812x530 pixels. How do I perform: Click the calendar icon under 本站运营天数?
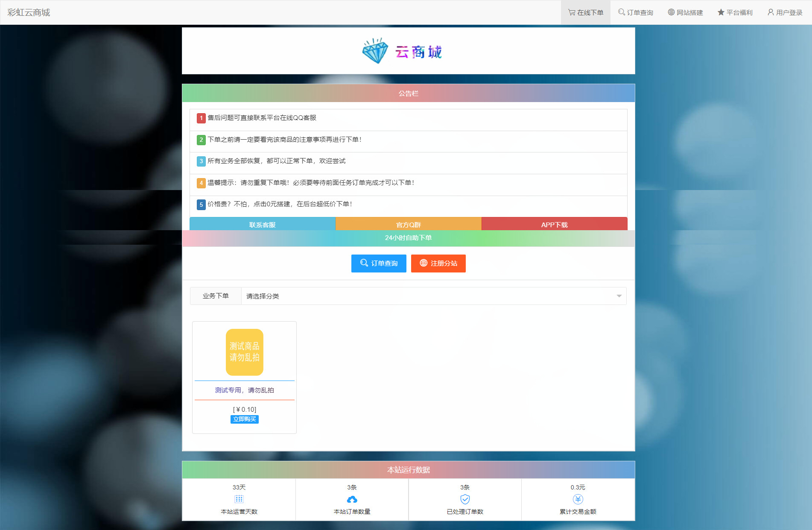(239, 499)
